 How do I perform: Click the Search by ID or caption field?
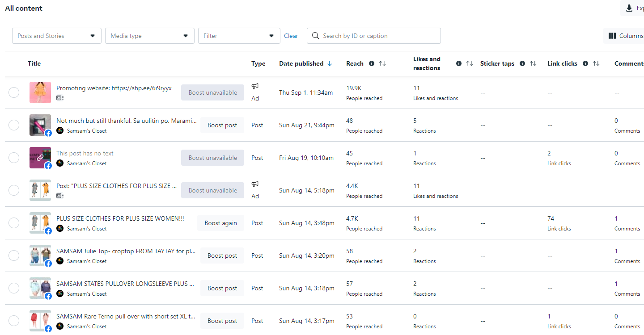[x=374, y=36]
